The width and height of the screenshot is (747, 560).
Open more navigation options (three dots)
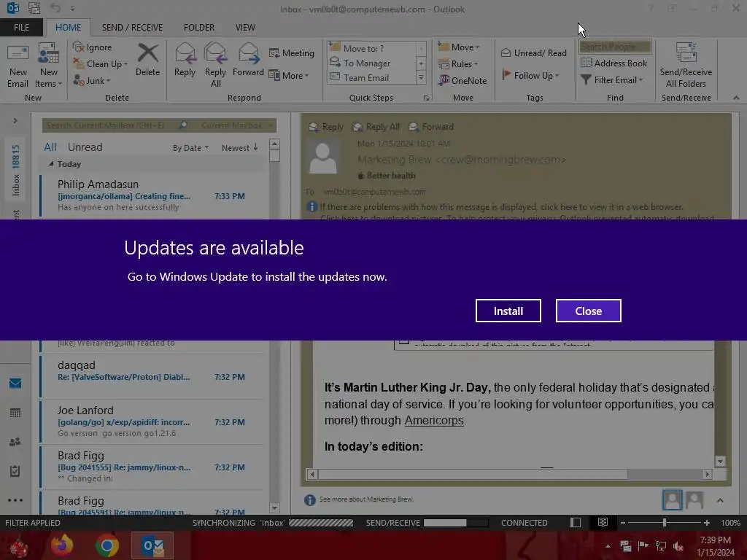15,500
